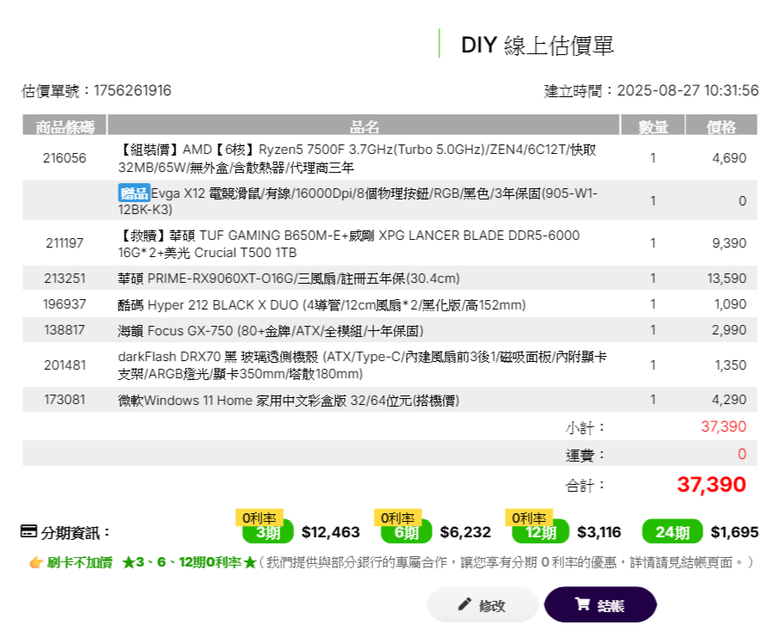The width and height of the screenshot is (780, 643).
Task: Click product code 173081
Action: [64, 399]
